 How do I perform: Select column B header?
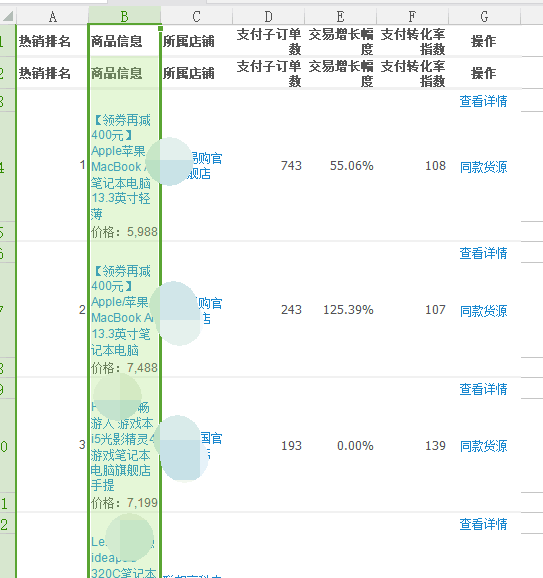point(124,17)
